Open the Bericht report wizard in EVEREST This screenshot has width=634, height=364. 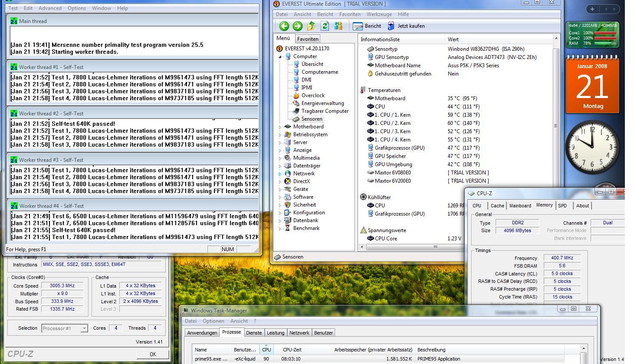point(367,26)
